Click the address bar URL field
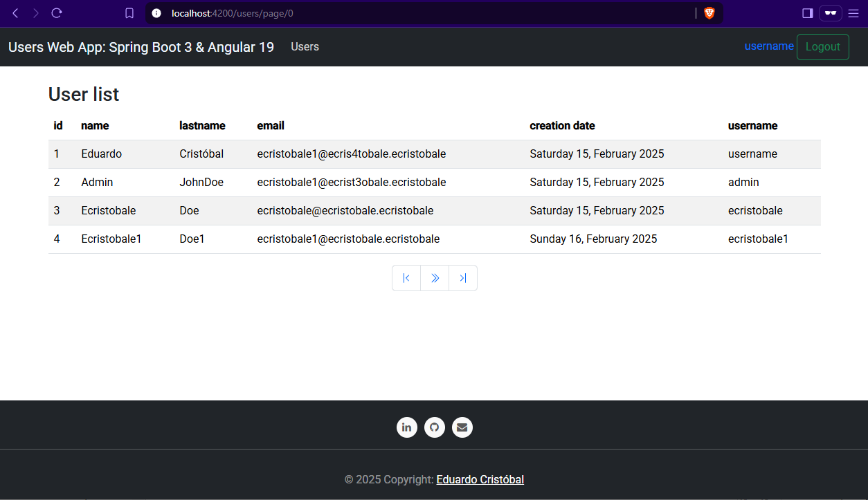 (x=415, y=13)
